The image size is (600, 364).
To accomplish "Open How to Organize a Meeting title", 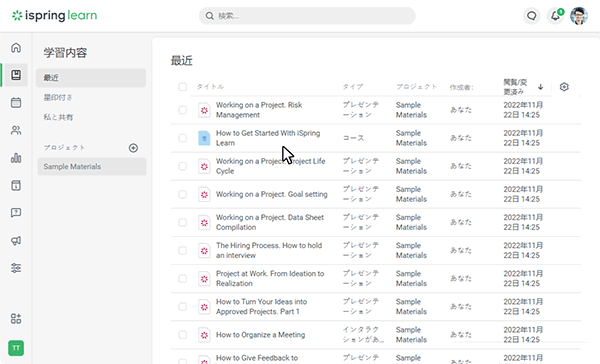I will 261,335.
